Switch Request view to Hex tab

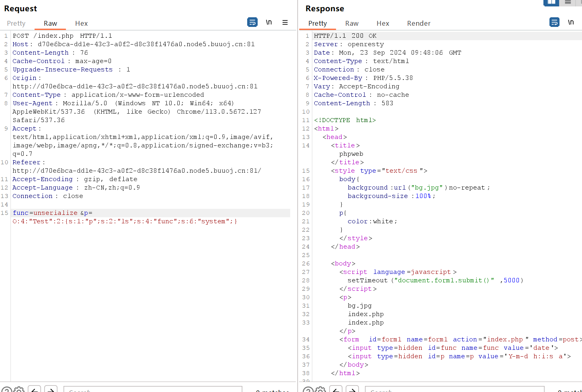pyautogui.click(x=81, y=23)
